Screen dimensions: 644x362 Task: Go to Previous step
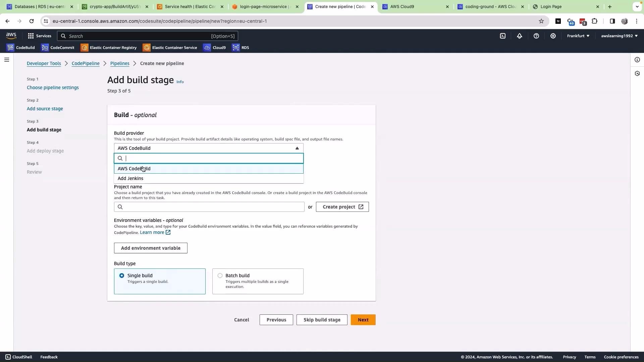pos(276,320)
